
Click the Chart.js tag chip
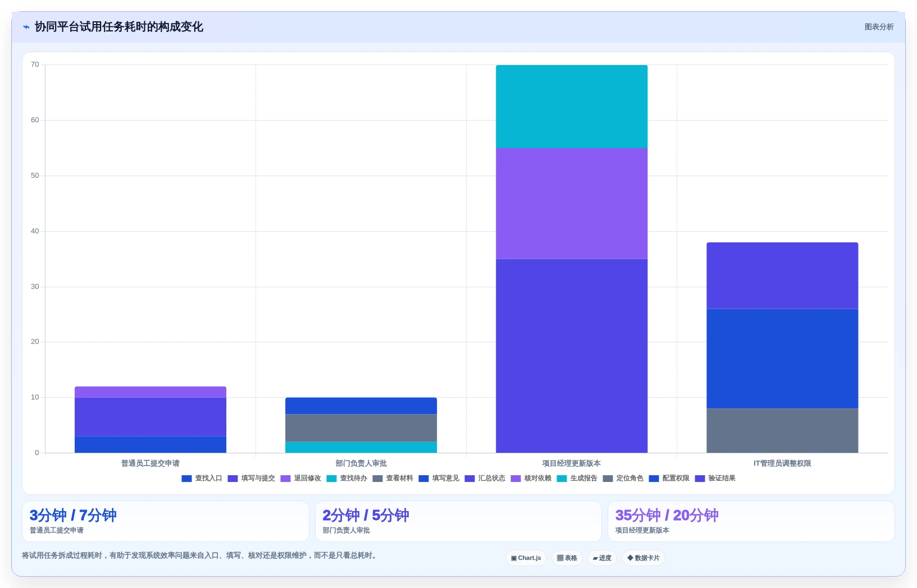[526, 558]
